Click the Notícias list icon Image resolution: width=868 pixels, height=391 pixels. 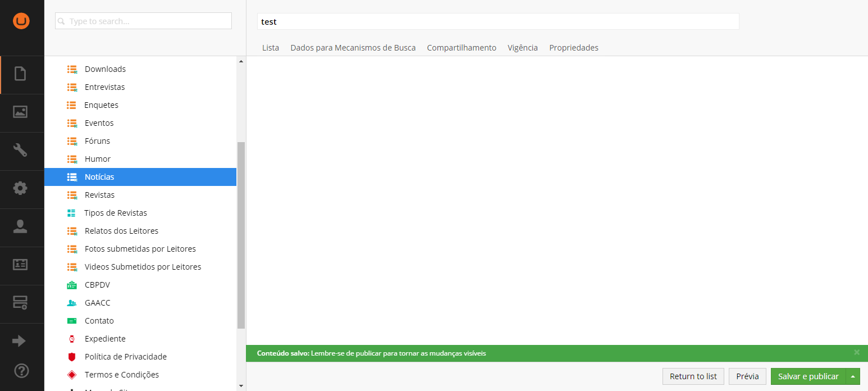click(x=72, y=177)
